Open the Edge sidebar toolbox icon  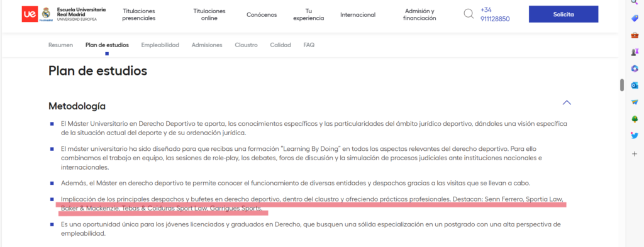click(635, 35)
